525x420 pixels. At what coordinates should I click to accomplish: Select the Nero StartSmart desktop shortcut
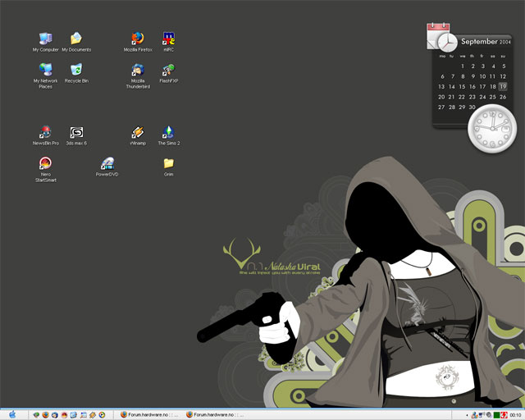pos(46,170)
